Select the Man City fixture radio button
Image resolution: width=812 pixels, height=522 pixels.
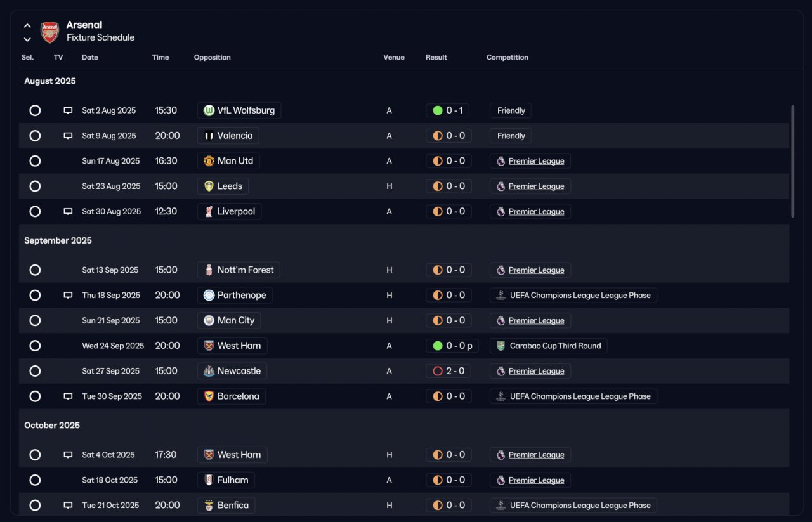[35, 320]
